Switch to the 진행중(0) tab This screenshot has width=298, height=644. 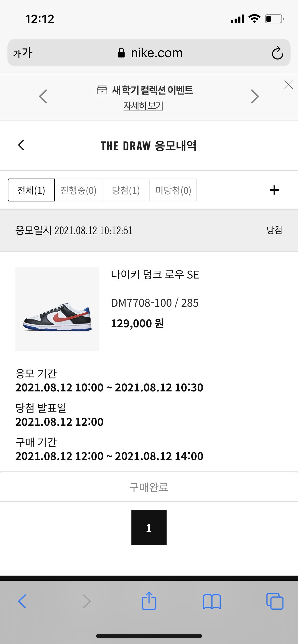[x=78, y=190]
